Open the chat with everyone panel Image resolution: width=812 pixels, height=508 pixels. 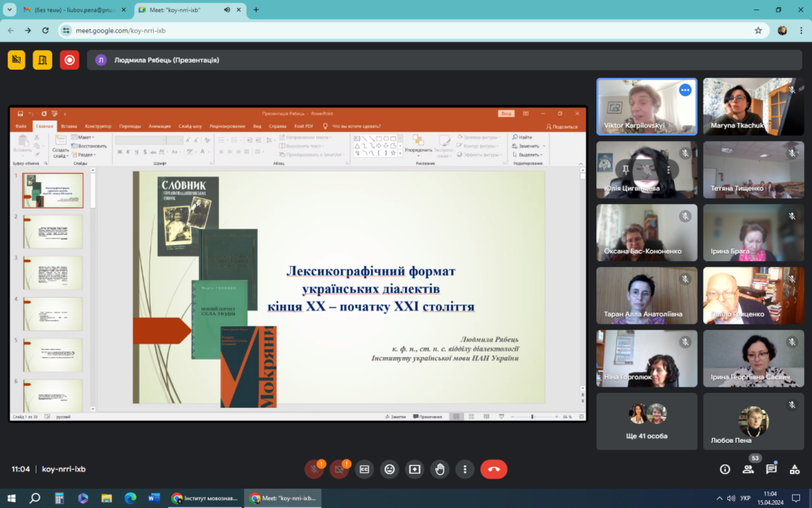(771, 469)
